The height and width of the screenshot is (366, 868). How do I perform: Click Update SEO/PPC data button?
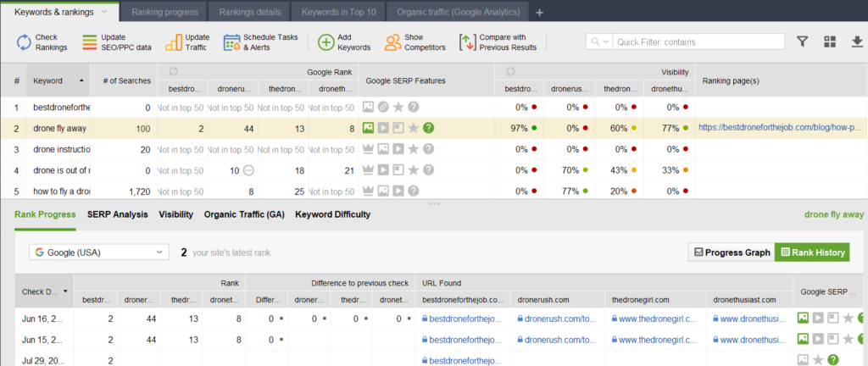tap(116, 42)
